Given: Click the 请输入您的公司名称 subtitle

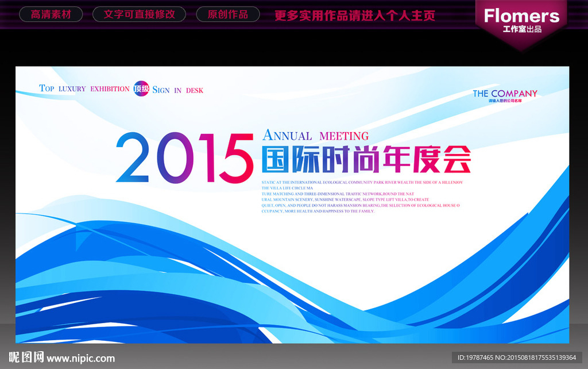Looking at the screenshot, I should [x=505, y=101].
